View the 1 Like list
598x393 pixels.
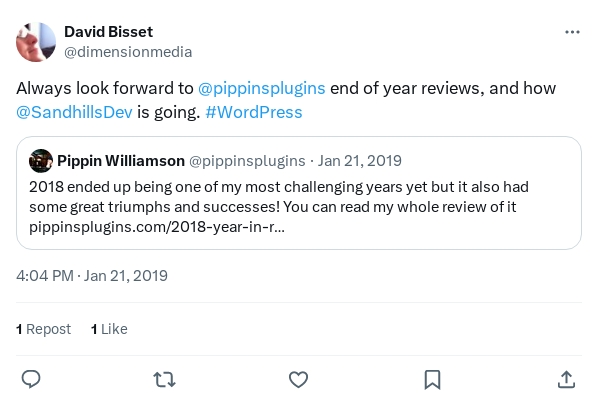click(109, 329)
